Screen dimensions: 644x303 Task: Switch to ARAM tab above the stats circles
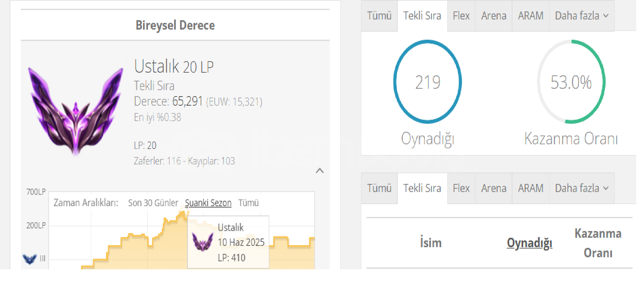tap(530, 16)
